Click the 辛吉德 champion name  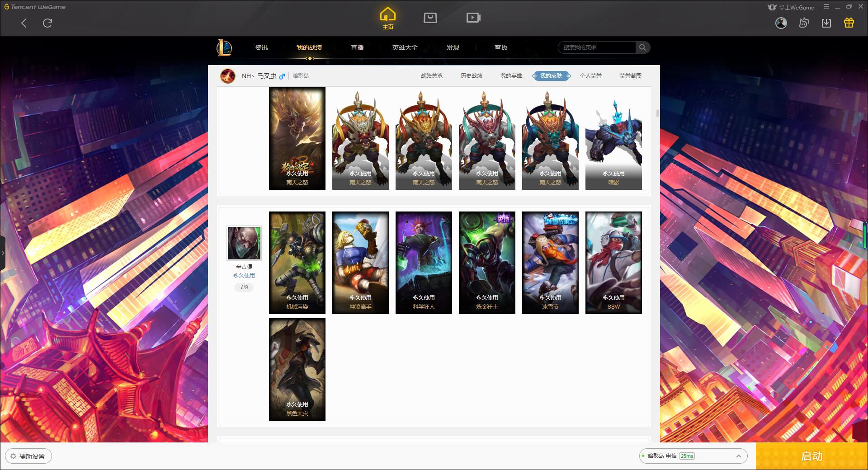[x=244, y=267]
